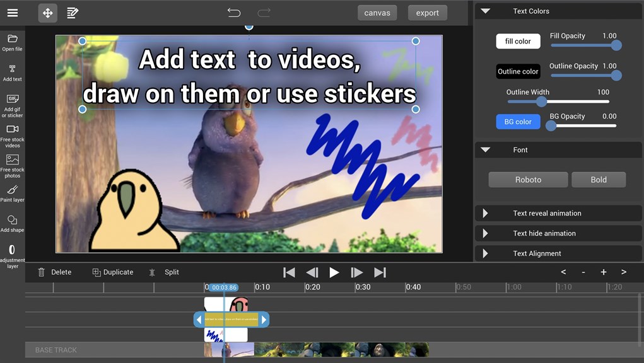Undo the last action
This screenshot has height=363, width=644.
pyautogui.click(x=234, y=13)
